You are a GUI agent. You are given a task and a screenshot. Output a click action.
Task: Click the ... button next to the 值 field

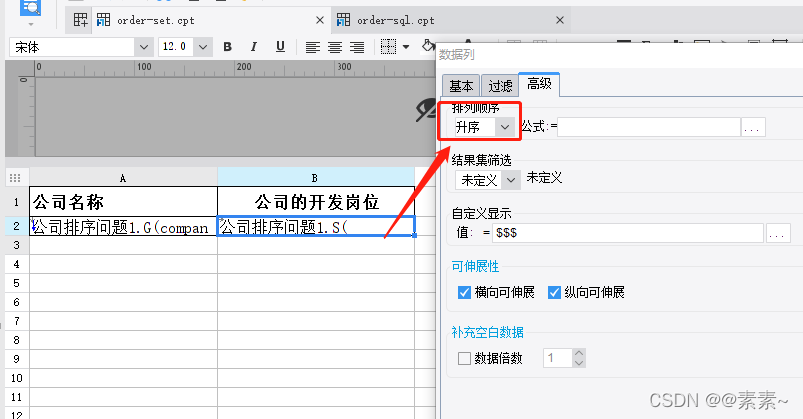click(777, 233)
